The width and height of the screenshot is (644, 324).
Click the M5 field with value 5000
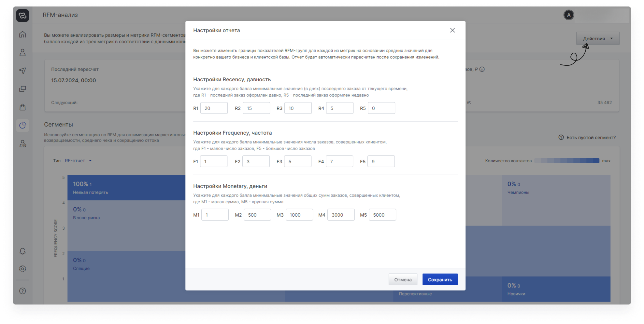pyautogui.click(x=382, y=215)
